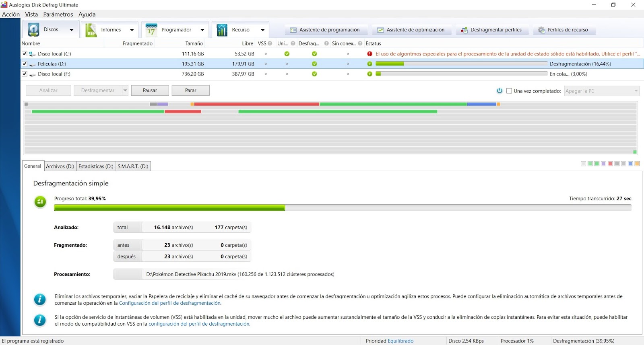This screenshot has height=345, width=644.
Task: Click green status icon on Peliculas (D:) row
Action: tap(369, 64)
